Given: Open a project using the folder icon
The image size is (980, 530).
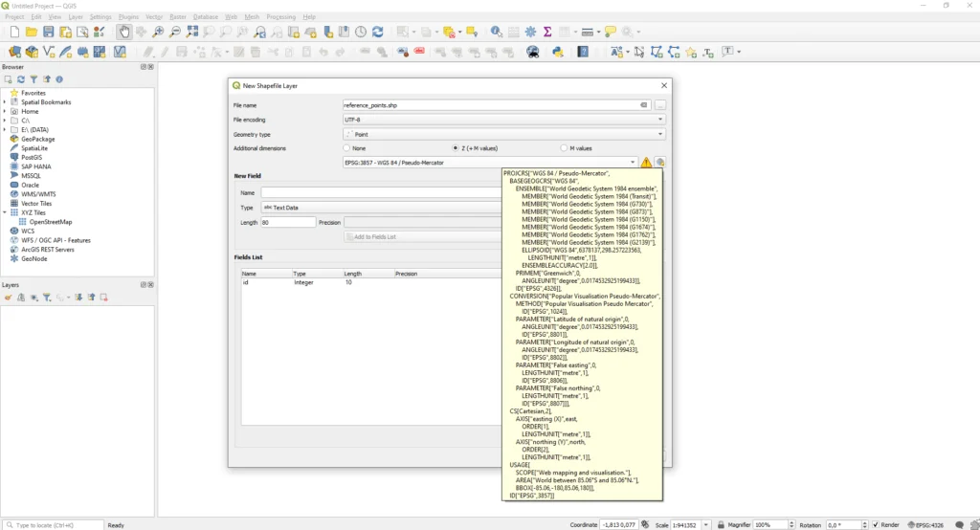Looking at the screenshot, I should coord(32,32).
